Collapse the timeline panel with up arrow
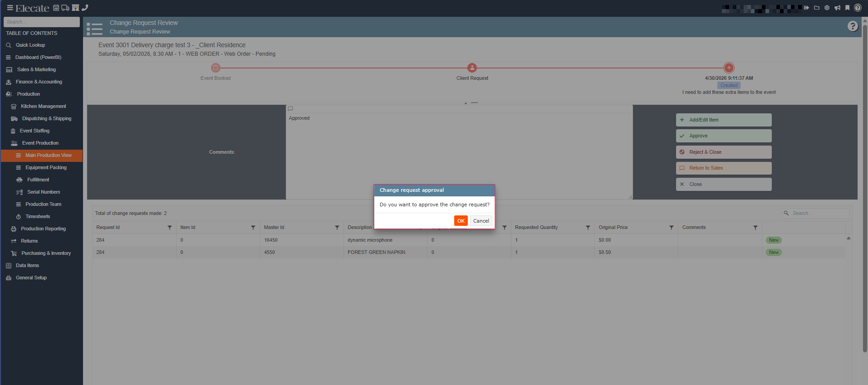Viewport: 868px width, 385px height. (x=466, y=103)
